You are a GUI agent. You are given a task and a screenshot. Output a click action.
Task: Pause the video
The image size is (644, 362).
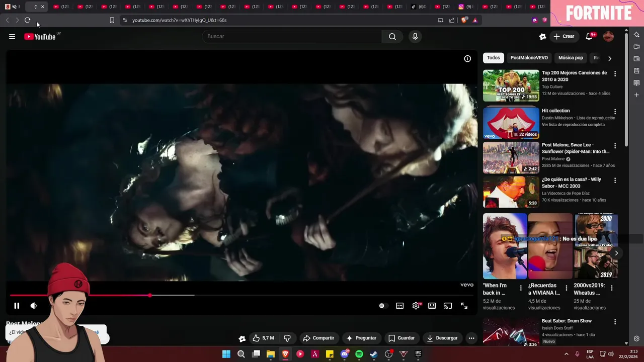pyautogui.click(x=17, y=306)
